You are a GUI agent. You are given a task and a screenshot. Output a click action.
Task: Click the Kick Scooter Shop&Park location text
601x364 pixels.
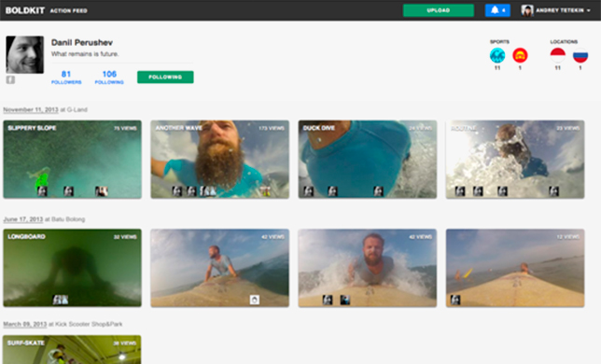89,324
